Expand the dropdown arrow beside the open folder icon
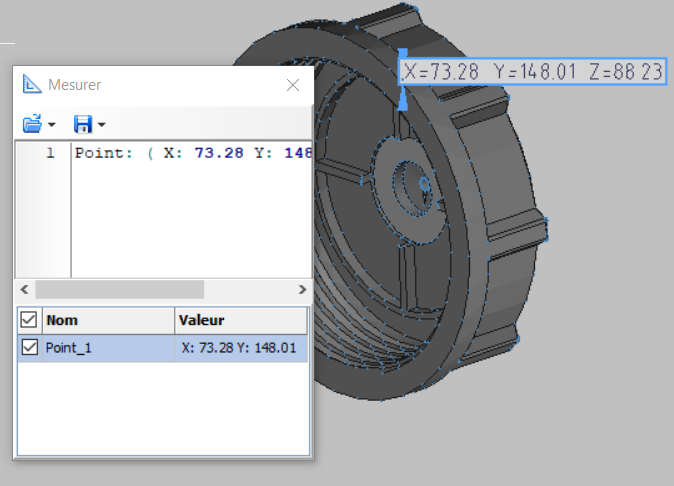The image size is (674, 486). 51,125
